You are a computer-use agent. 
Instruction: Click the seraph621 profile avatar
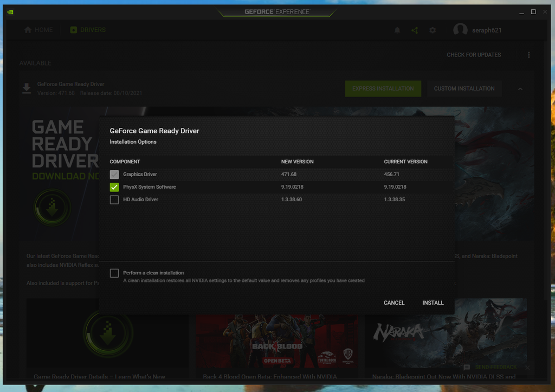pos(460,30)
